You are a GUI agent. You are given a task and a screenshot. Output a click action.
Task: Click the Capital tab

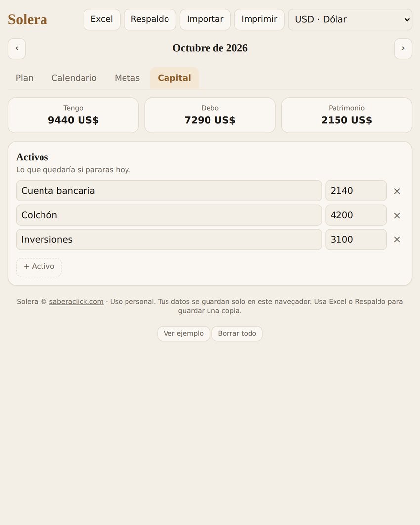[x=174, y=78]
